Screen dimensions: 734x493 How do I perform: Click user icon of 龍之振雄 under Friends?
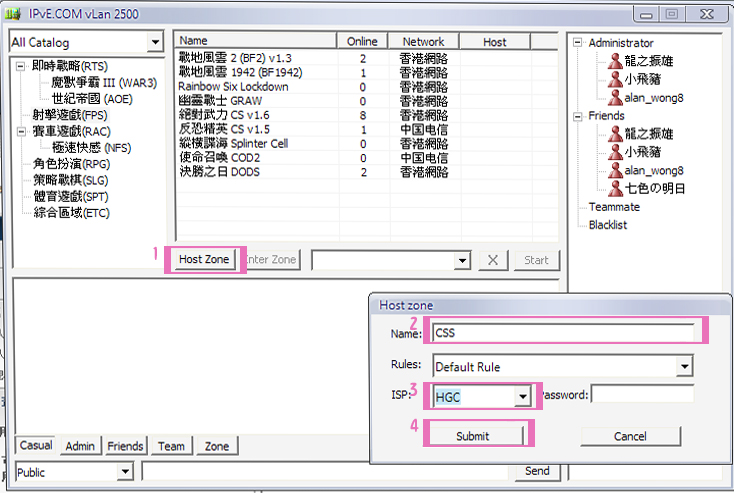pyautogui.click(x=615, y=134)
